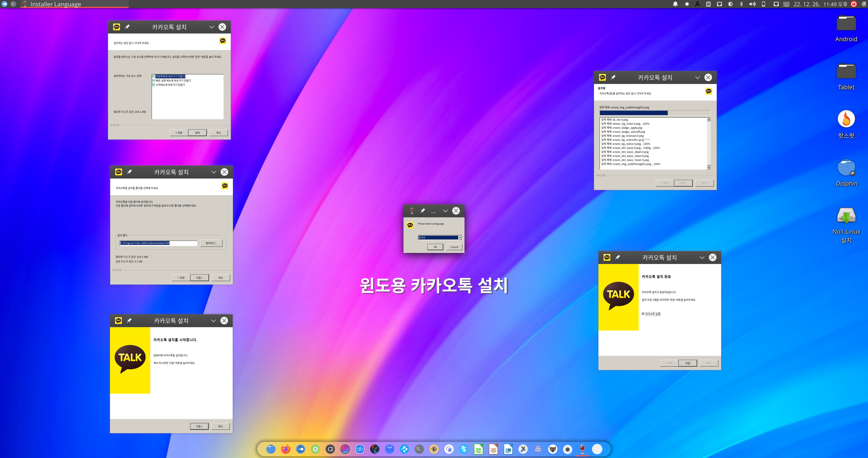This screenshot has height=458, width=868.
Task: Click 다음 in the folder selection window
Action: [x=199, y=278]
